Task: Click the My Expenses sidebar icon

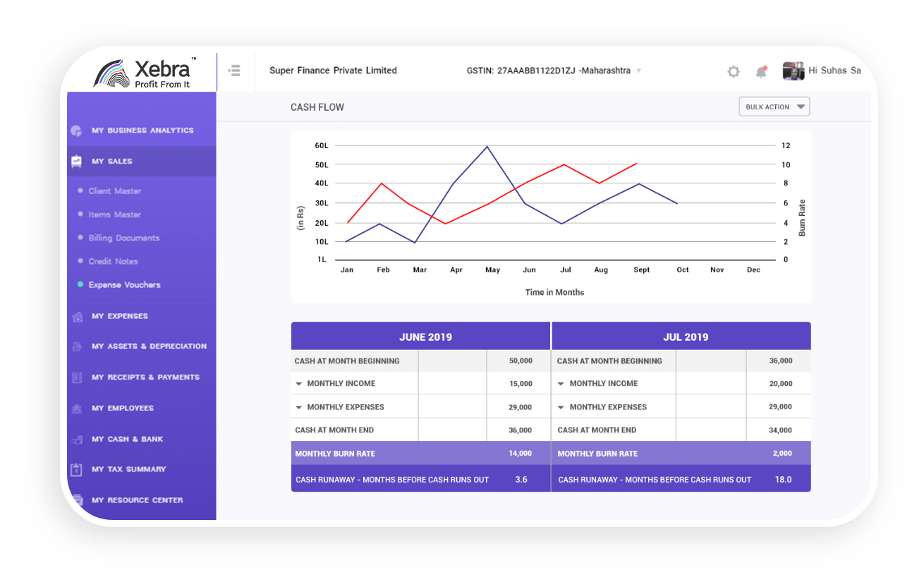Action: [x=77, y=317]
